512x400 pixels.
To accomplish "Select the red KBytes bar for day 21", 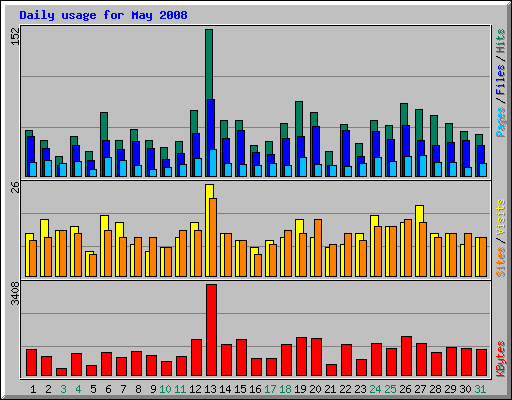I will click(x=331, y=370).
